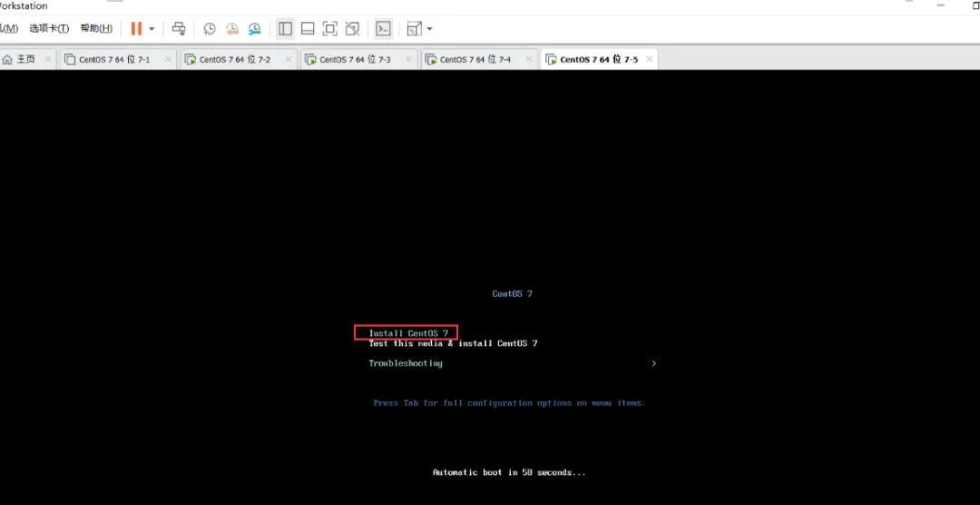Pause the virtual machine with the orange button
980x505 pixels.
pyautogui.click(x=136, y=28)
